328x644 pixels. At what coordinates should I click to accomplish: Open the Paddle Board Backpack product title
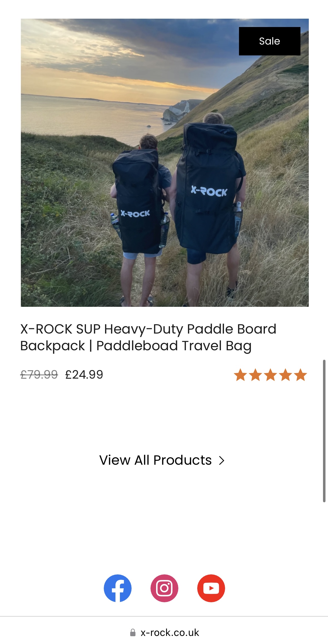coord(148,337)
